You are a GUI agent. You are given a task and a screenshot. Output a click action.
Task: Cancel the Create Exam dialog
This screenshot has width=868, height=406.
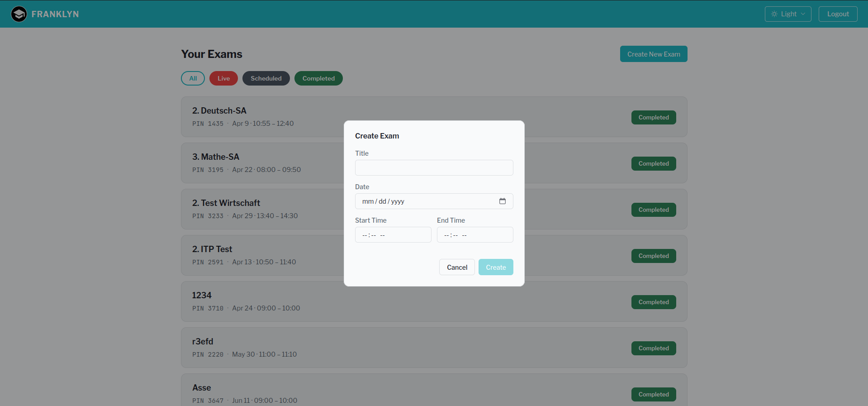(457, 267)
